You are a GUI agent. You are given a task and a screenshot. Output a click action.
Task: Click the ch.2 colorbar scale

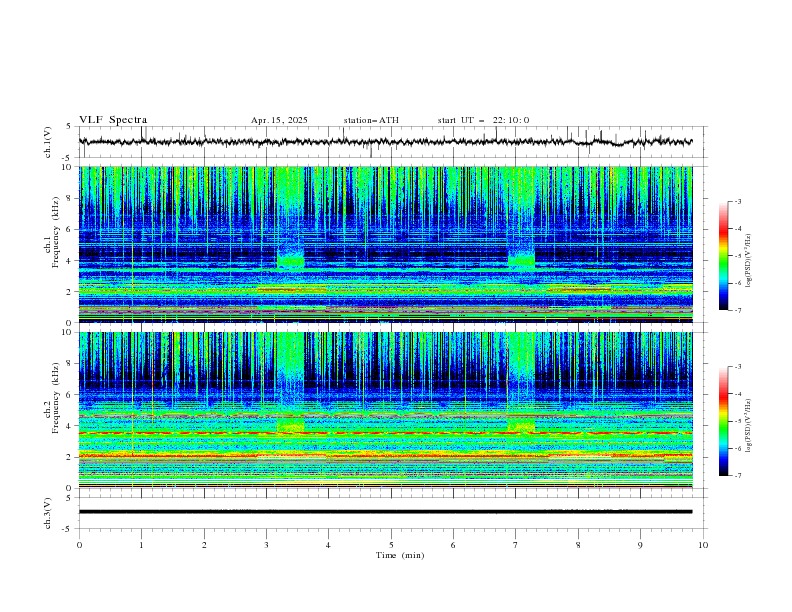pyautogui.click(x=724, y=421)
